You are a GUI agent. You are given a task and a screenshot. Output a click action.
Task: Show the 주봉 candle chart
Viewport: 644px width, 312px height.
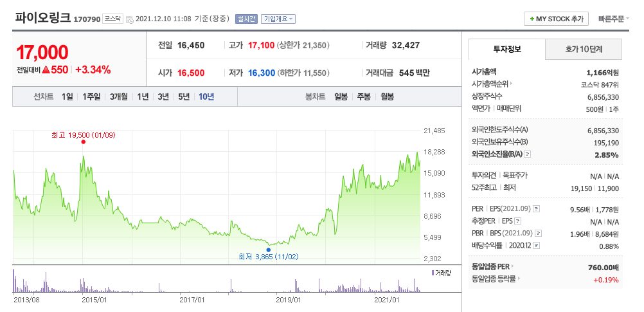click(364, 97)
